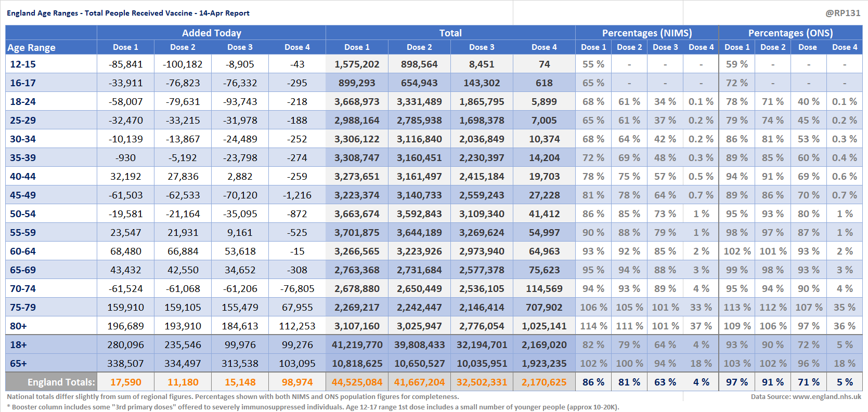Click the 98,974 added today Dose 4 total
The height and width of the screenshot is (412, 868).
[297, 382]
